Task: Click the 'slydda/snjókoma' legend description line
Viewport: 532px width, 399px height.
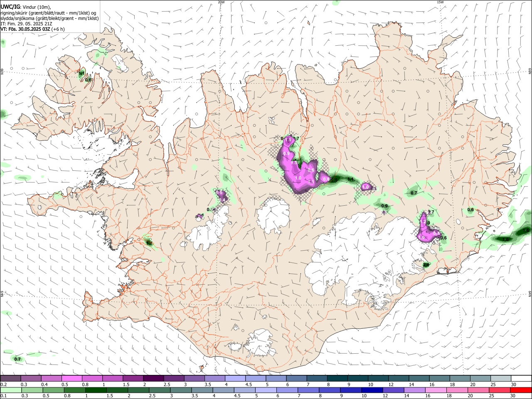Action: [x=49, y=18]
